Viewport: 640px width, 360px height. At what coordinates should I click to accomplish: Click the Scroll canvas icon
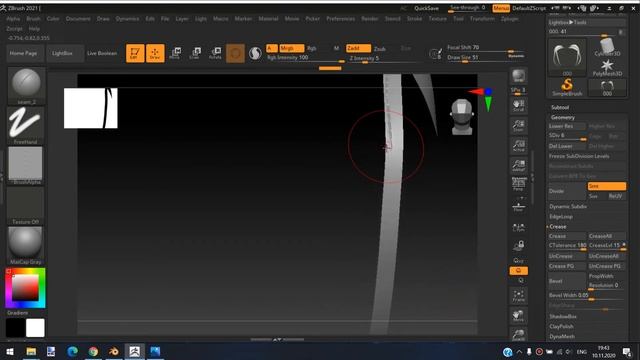coord(518,106)
